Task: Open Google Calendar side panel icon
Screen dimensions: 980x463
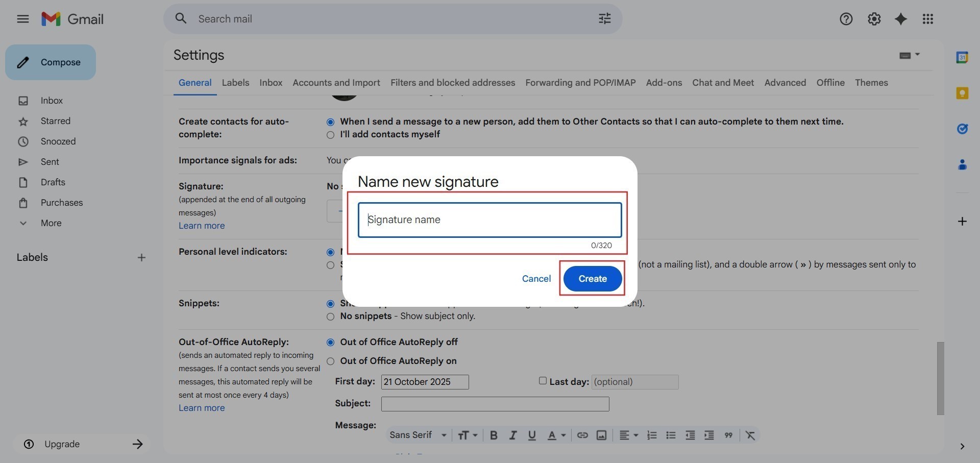Action: (x=962, y=57)
